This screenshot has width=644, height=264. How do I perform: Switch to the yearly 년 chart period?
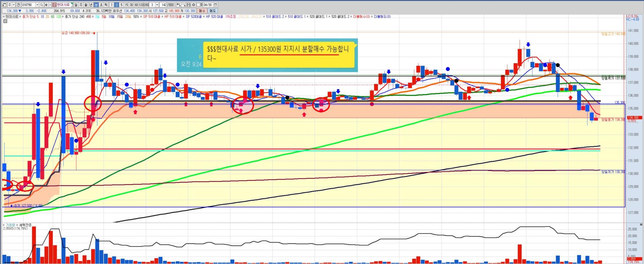pyautogui.click(x=91, y=5)
